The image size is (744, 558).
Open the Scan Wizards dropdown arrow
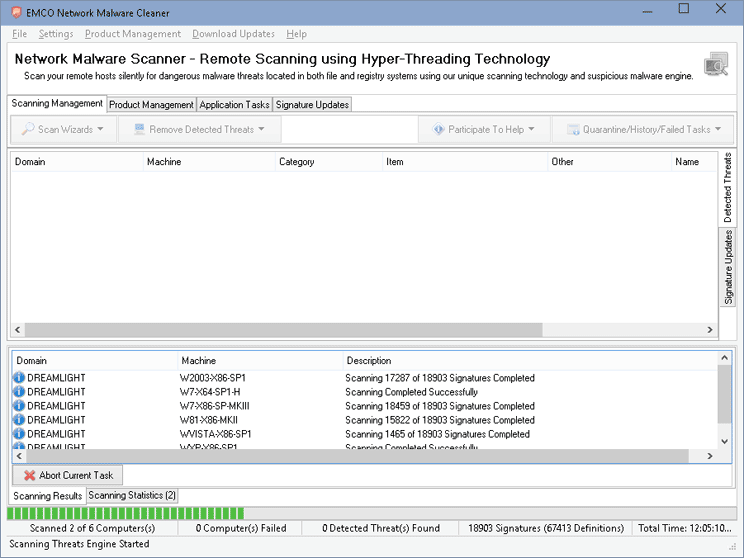(x=100, y=129)
